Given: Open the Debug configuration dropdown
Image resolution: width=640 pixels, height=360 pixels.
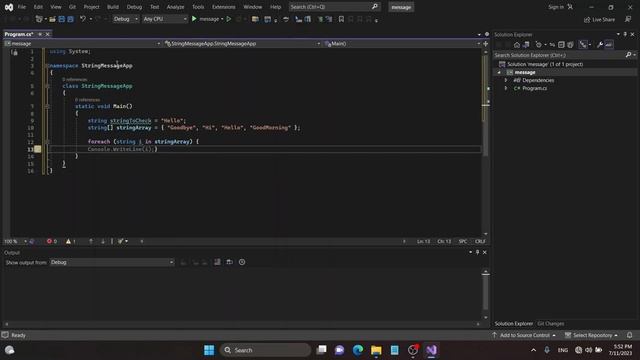Looking at the screenshot, I should pyautogui.click(x=125, y=19).
